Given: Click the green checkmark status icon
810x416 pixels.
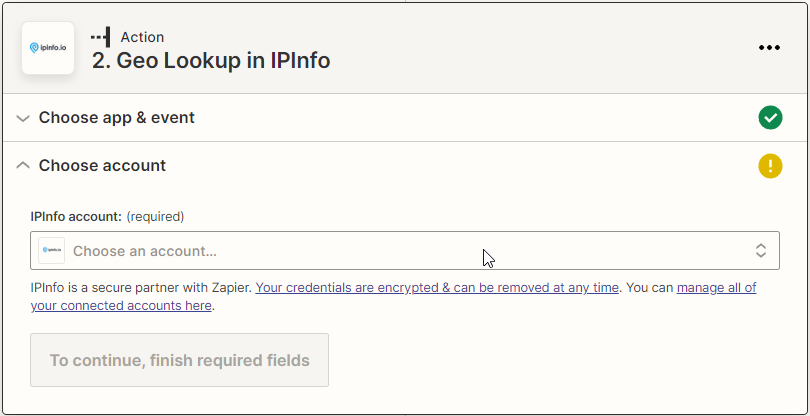Looking at the screenshot, I should click(x=770, y=118).
